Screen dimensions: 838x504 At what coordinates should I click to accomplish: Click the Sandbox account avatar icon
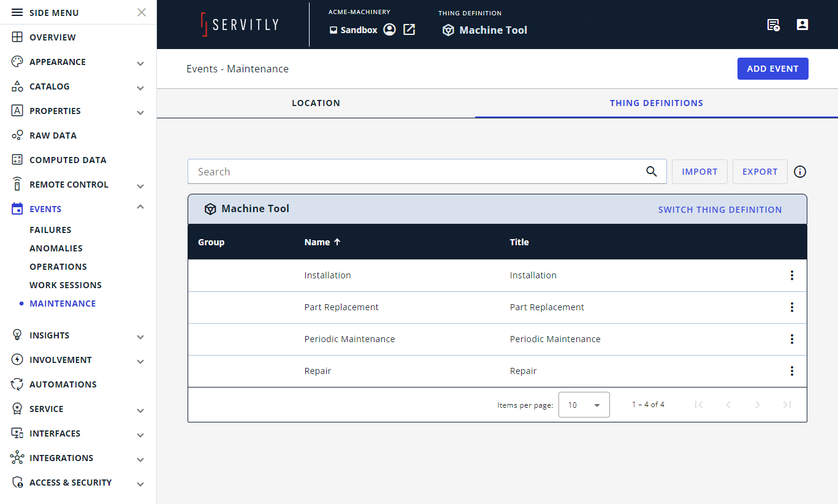click(x=389, y=29)
